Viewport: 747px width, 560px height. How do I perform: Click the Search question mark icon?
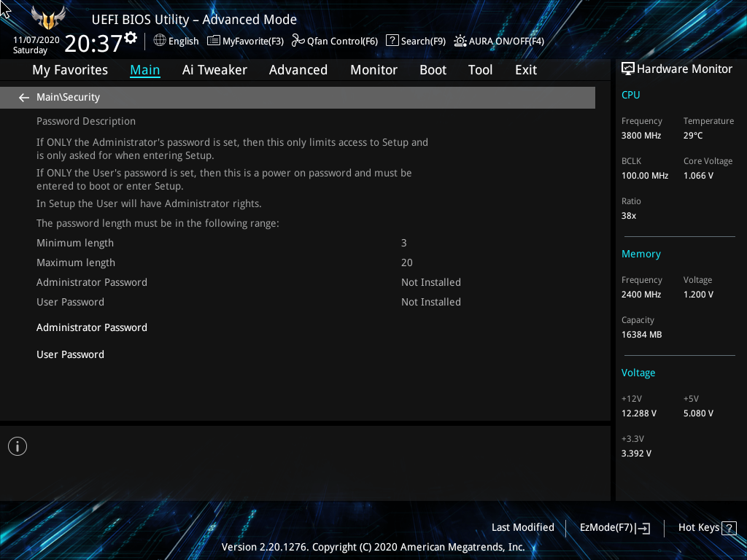[392, 41]
